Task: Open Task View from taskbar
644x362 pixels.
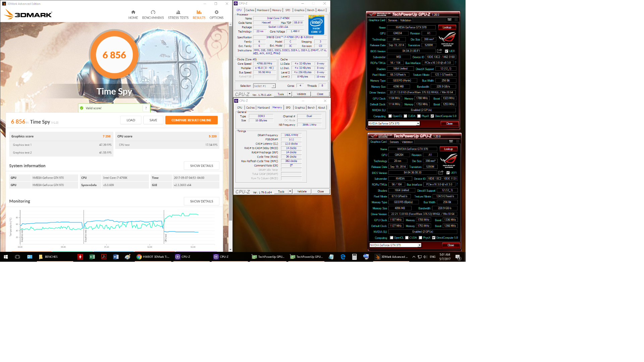Action: tap(17, 257)
